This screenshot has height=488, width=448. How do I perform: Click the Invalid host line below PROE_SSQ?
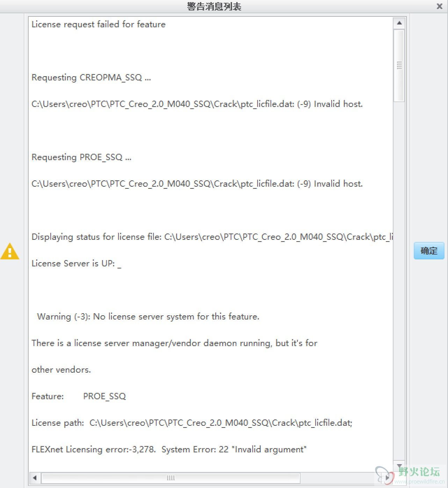(x=197, y=184)
